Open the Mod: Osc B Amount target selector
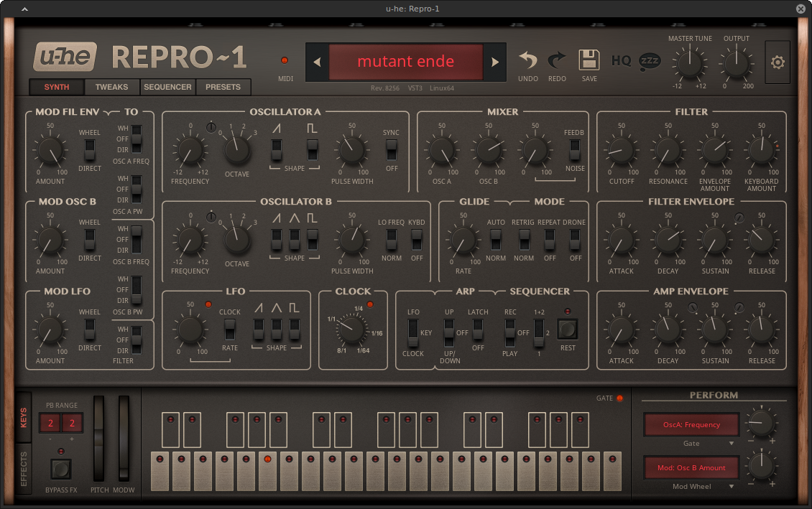Screen dimensions: 812x509 [x=691, y=467]
